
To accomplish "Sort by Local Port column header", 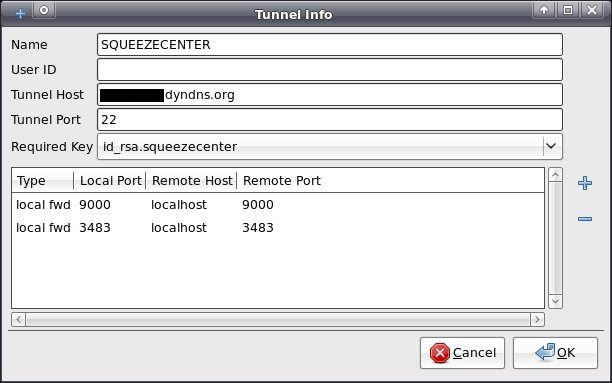I will (x=110, y=180).
